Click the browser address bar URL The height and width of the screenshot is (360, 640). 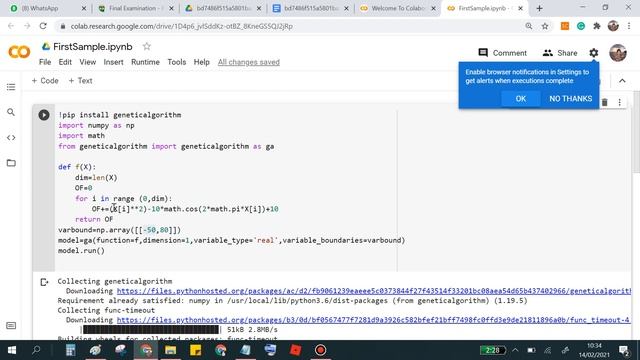click(x=181, y=26)
